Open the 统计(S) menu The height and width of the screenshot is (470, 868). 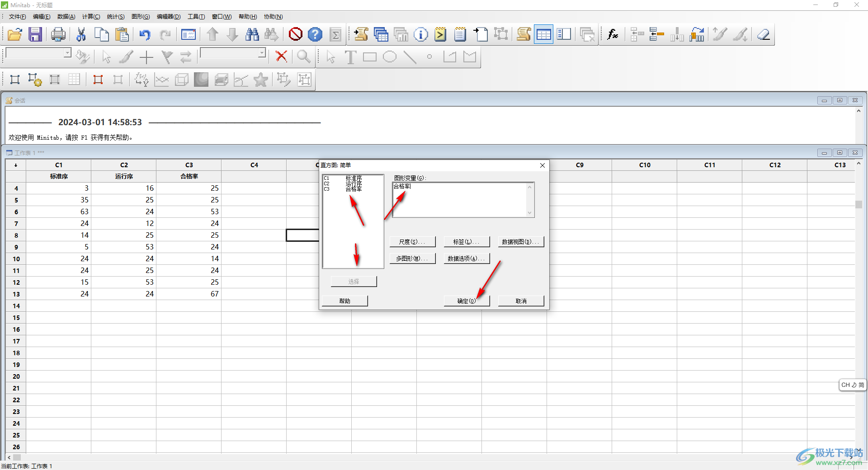coord(116,17)
